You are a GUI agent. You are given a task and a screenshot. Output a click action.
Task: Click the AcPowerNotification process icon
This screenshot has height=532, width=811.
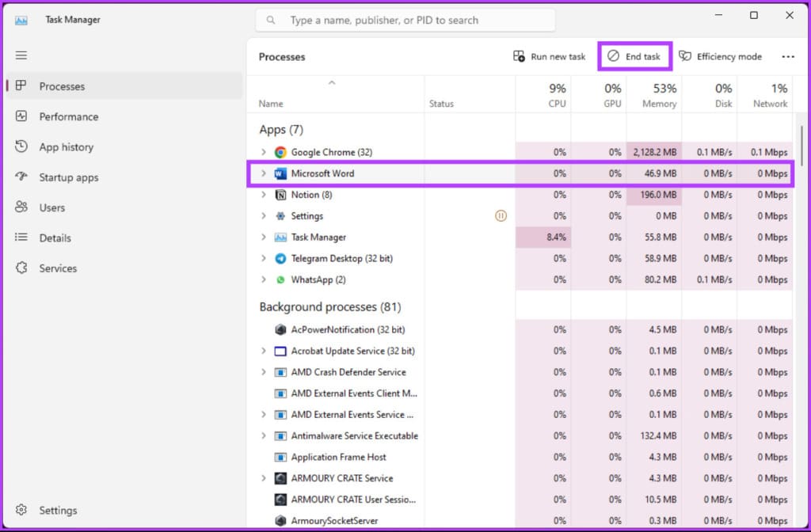tap(280, 330)
